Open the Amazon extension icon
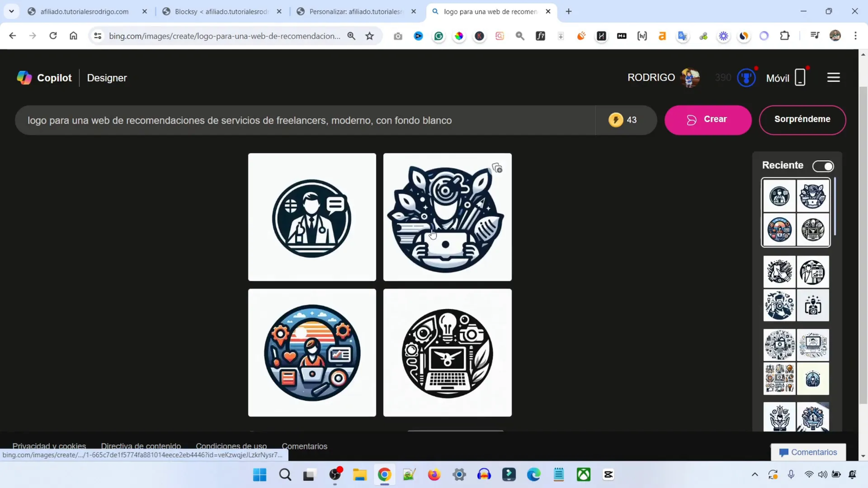The width and height of the screenshot is (868, 488). [662, 36]
